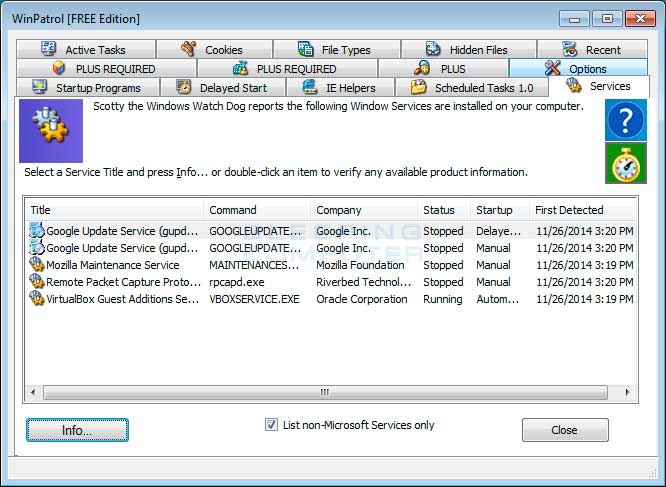Open the Scheduled Tasks 1.0 tab
666x487 pixels.
point(471,87)
